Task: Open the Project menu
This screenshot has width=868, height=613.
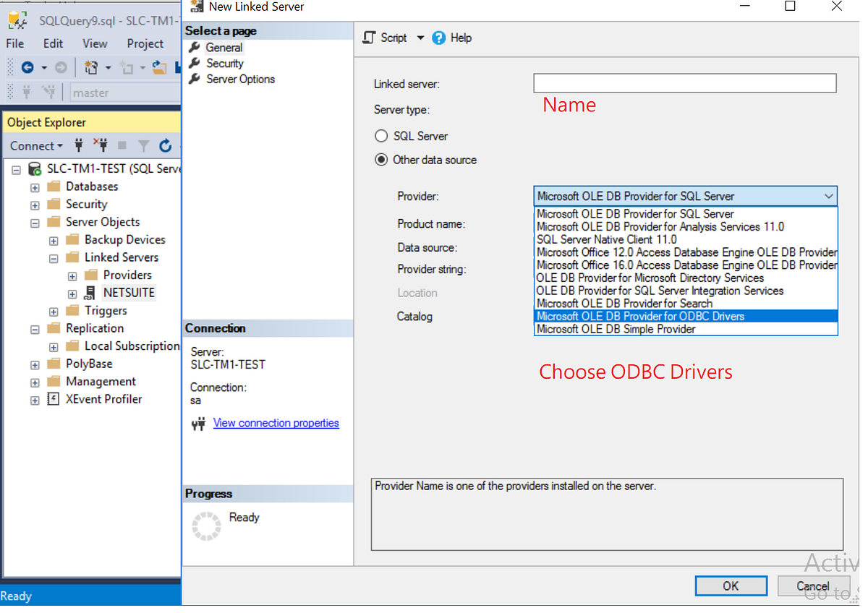Action: [145, 43]
